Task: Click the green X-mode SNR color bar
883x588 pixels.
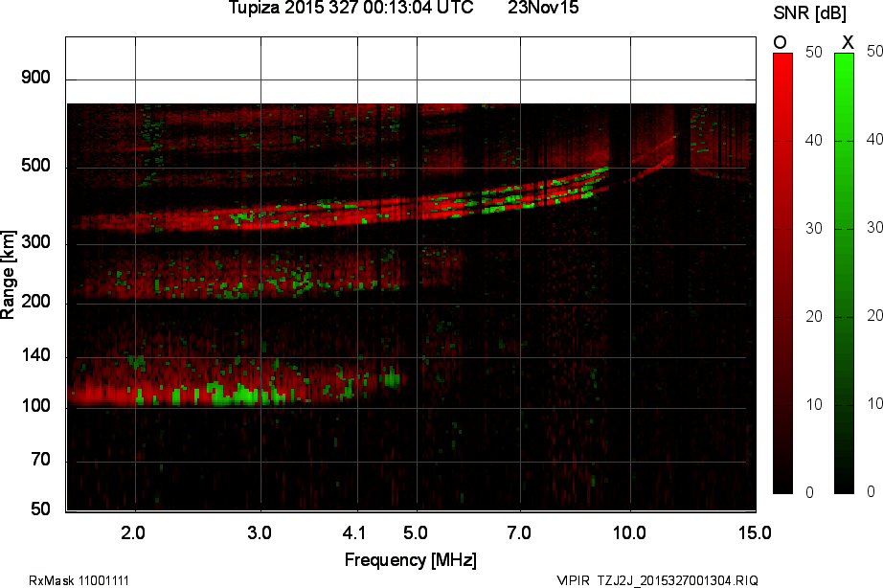Action: coord(844,274)
